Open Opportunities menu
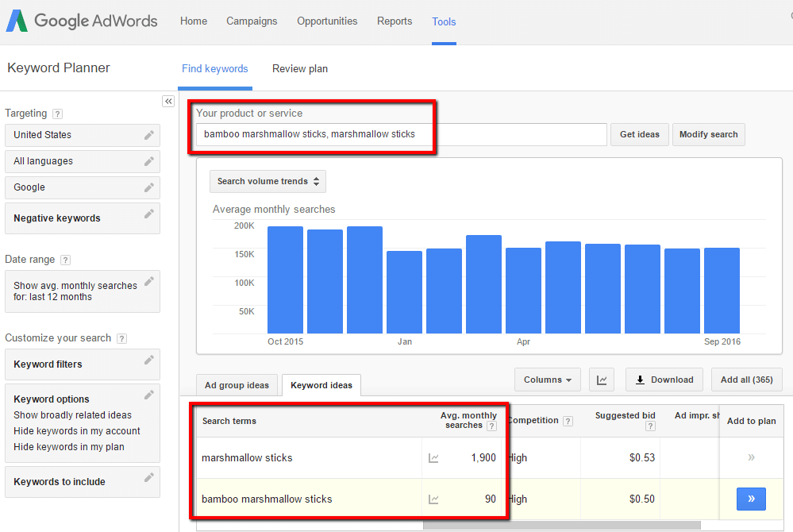The image size is (793, 532). pyautogui.click(x=327, y=21)
